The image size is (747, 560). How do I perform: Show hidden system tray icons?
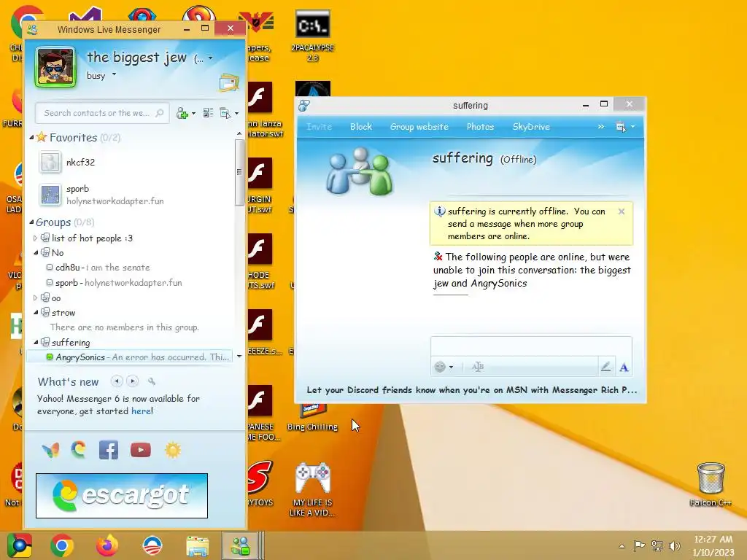click(x=622, y=546)
